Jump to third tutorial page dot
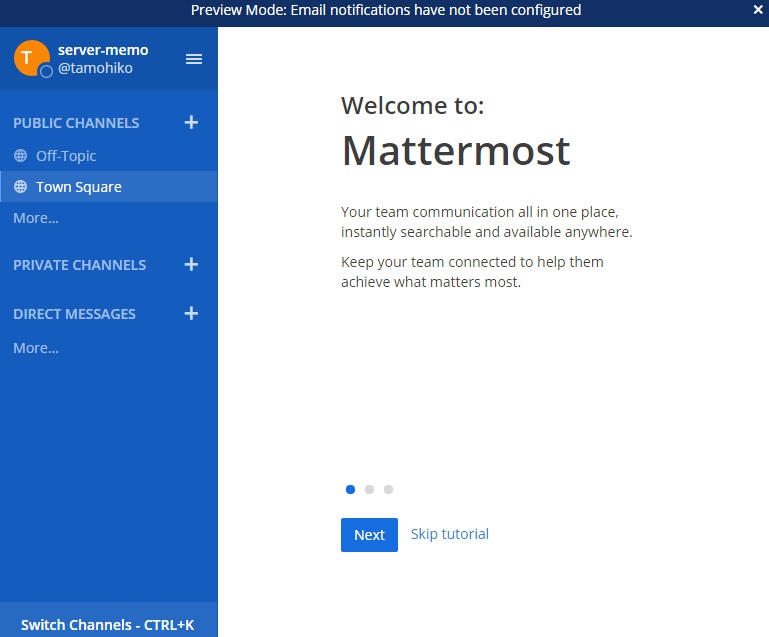The width and height of the screenshot is (769, 637). click(x=388, y=489)
